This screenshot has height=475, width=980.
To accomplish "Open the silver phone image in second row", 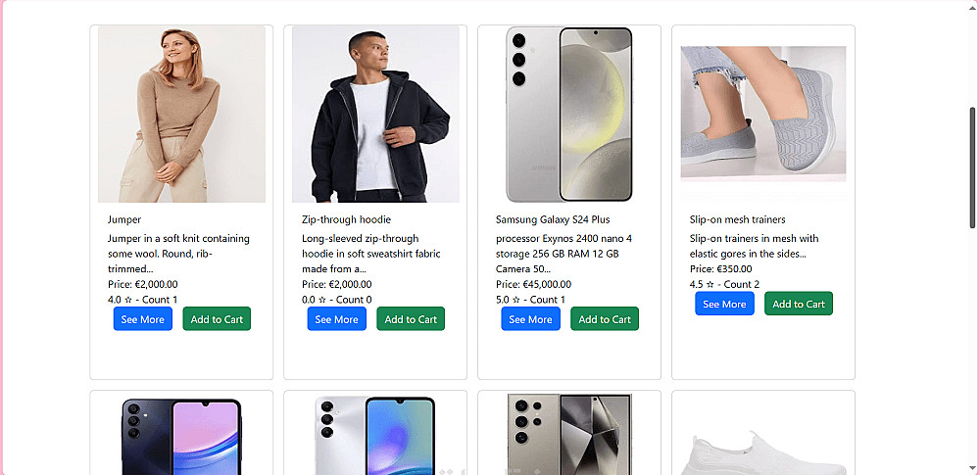I will coord(375,437).
